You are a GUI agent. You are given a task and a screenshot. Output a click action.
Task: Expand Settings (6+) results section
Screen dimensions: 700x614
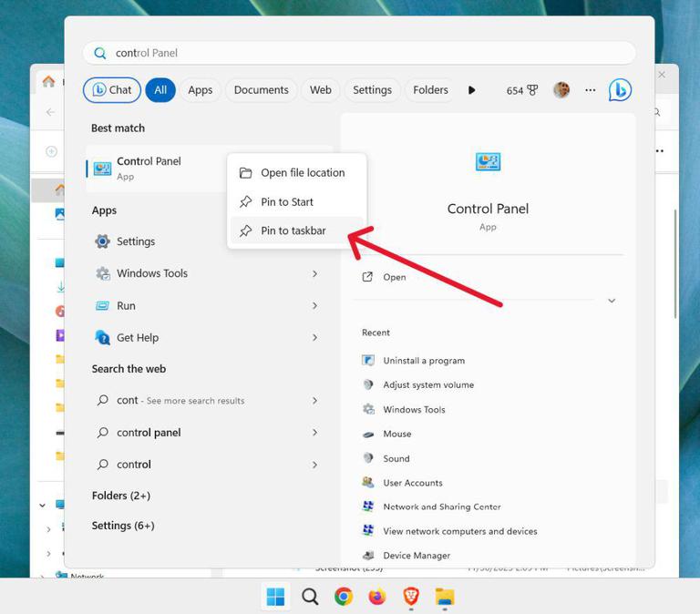click(x=123, y=526)
